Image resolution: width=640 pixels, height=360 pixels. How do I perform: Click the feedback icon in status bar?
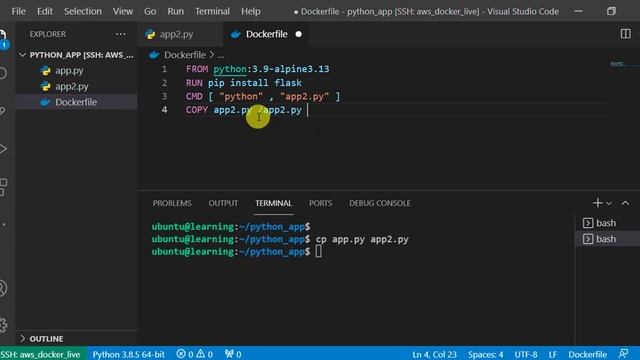coord(623,354)
